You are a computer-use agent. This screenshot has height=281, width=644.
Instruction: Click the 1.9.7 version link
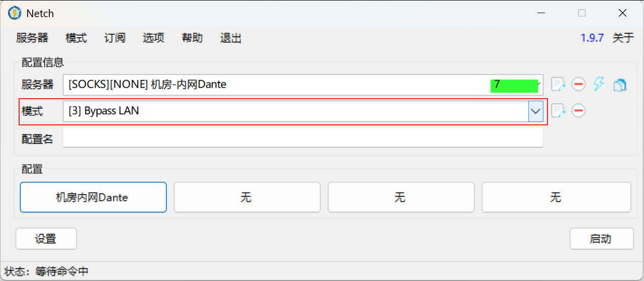[x=592, y=38]
